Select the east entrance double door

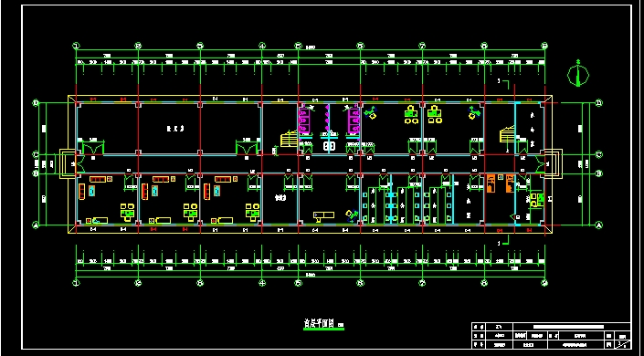tap(541, 164)
